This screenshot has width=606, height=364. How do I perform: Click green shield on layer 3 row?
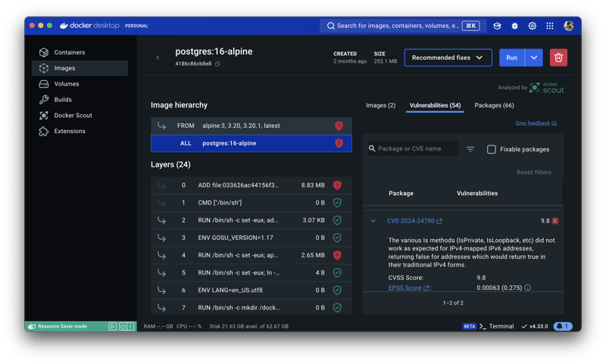pyautogui.click(x=337, y=238)
